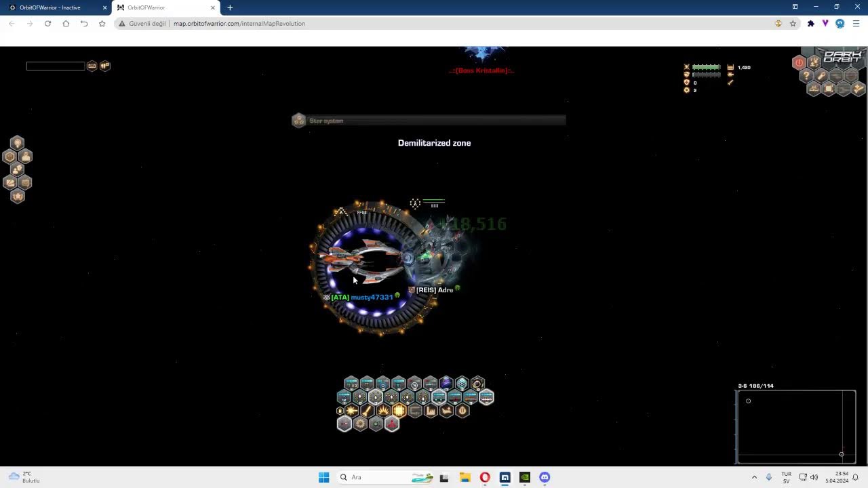
Task: Open the window layout boxes hexagon icon
Action: [814, 89]
